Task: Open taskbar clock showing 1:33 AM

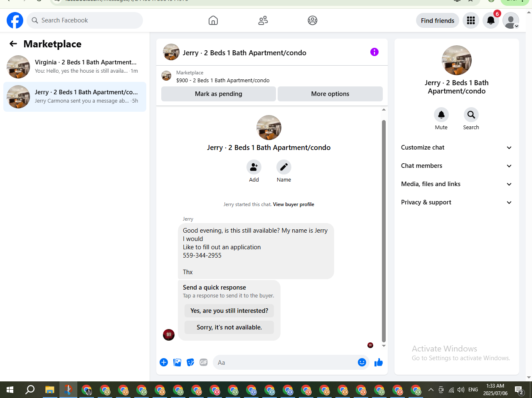Action: pyautogui.click(x=495, y=390)
